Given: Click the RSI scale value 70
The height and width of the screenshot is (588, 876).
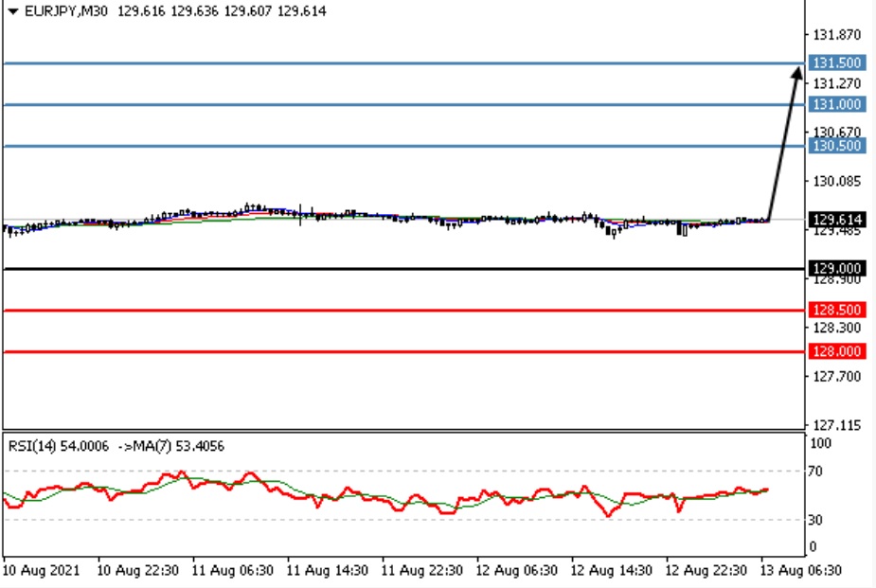Looking at the screenshot, I should click(x=815, y=472).
